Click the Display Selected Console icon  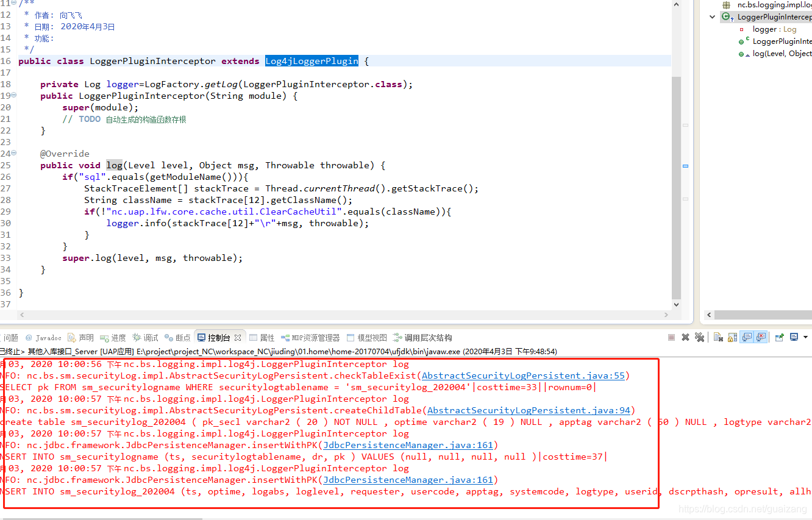[794, 337]
